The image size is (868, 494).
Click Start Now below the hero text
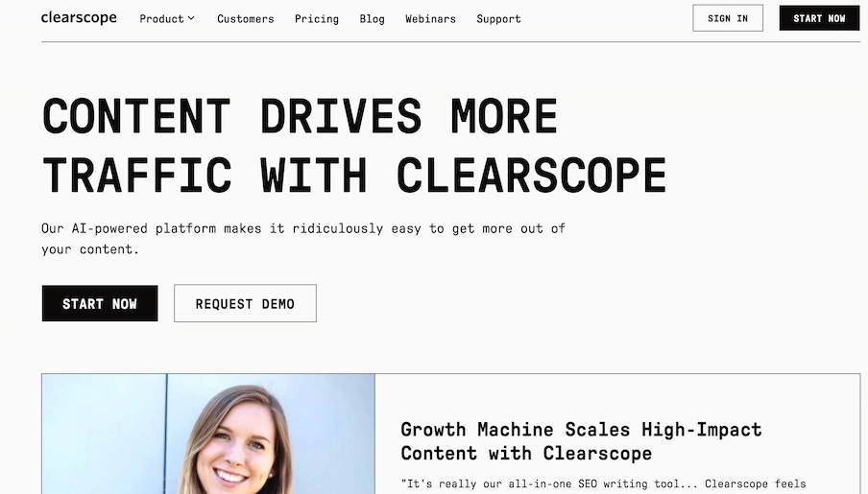coord(100,303)
